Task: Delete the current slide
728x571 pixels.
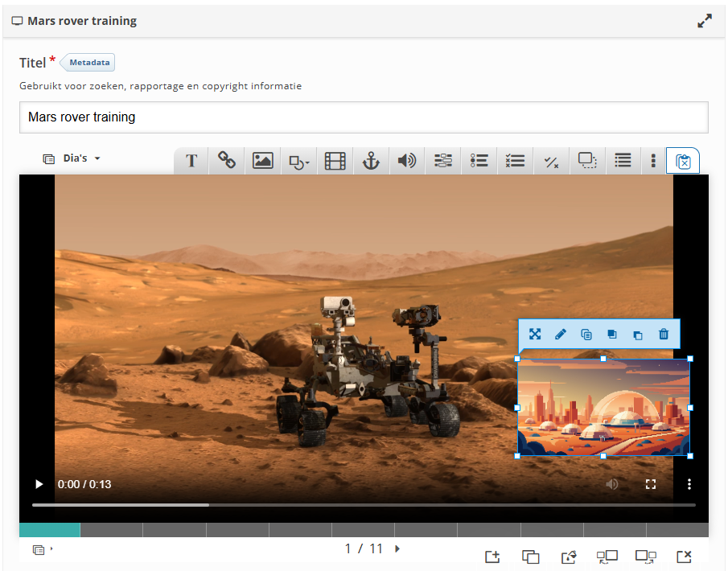Action: coord(684,557)
